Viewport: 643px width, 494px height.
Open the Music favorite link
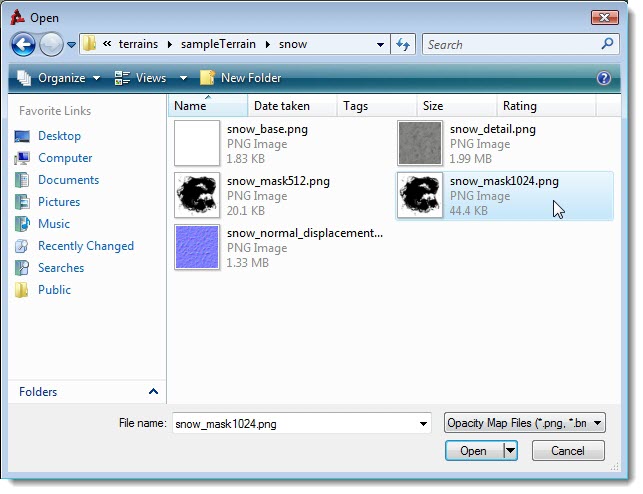tap(54, 223)
